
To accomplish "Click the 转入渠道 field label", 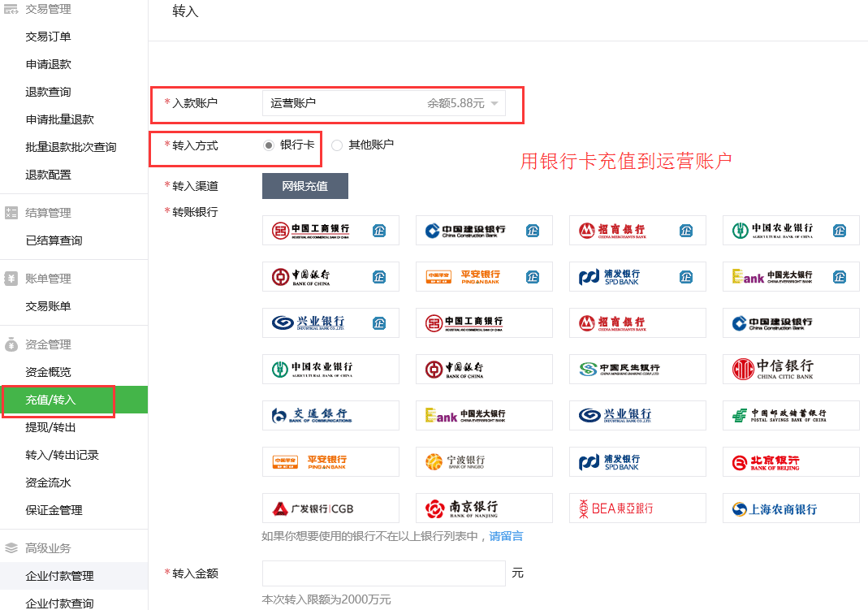I will 195,186.
